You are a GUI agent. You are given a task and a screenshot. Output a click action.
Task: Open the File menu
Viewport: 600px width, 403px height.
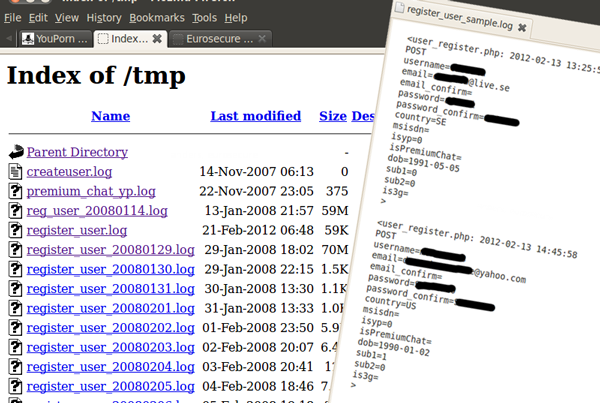click(13, 18)
